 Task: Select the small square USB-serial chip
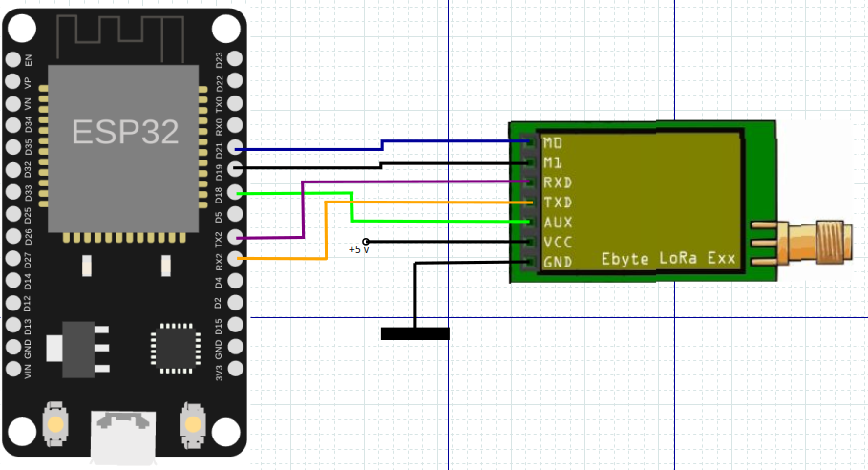pos(176,349)
